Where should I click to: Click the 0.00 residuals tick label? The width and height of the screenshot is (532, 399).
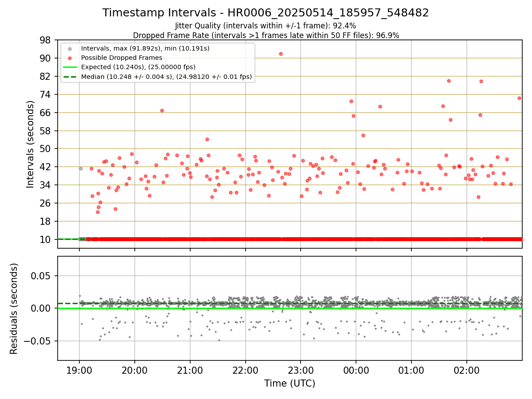pyautogui.click(x=42, y=309)
